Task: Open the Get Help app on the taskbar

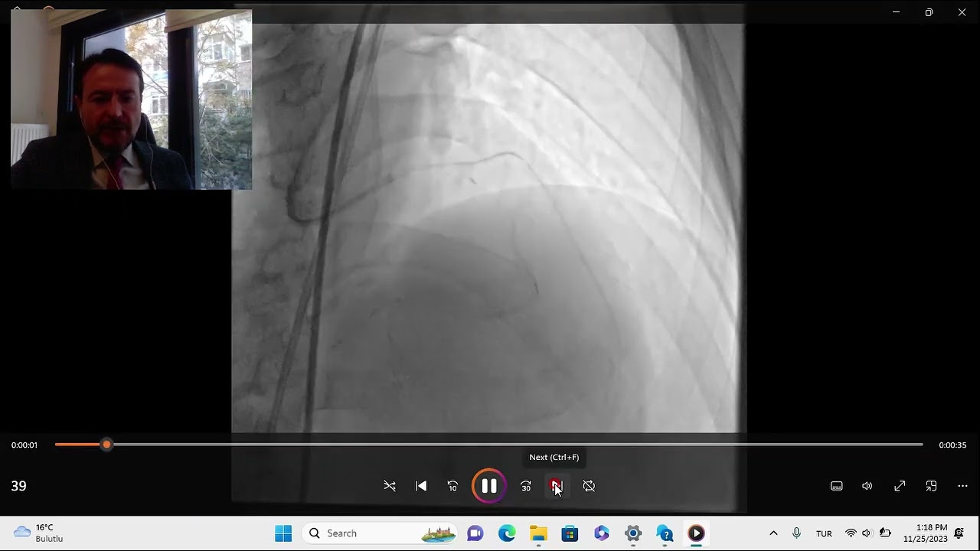Action: [x=665, y=533]
